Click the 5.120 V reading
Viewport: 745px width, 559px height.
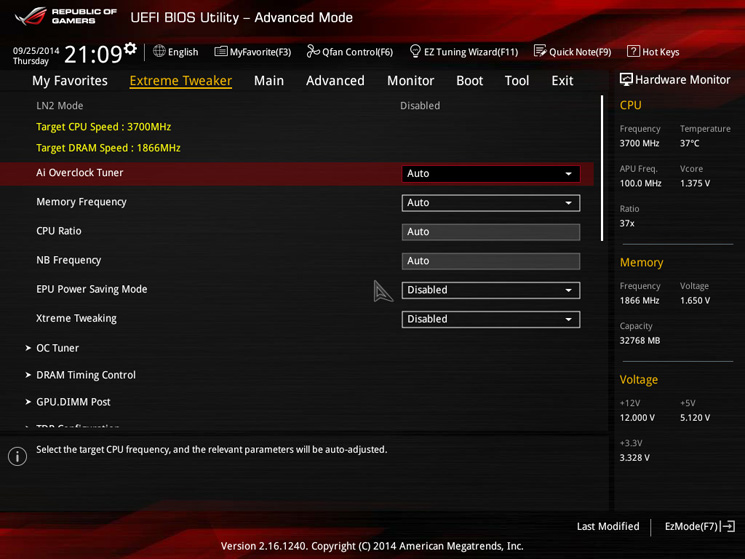click(695, 418)
